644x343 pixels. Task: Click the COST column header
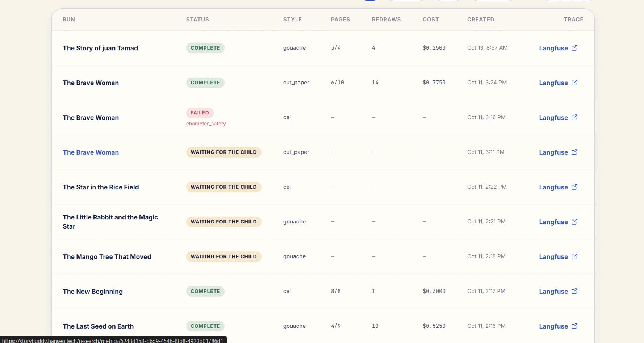click(431, 20)
